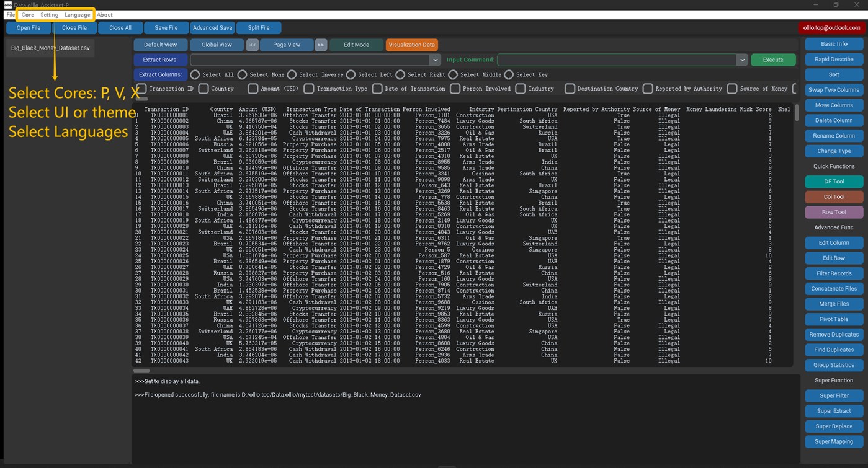Activate Super Filter

click(x=833, y=395)
